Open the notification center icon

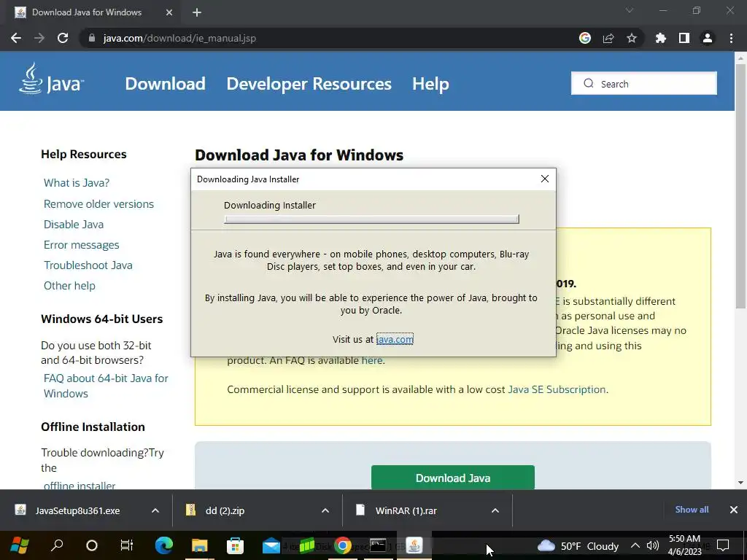(x=723, y=545)
